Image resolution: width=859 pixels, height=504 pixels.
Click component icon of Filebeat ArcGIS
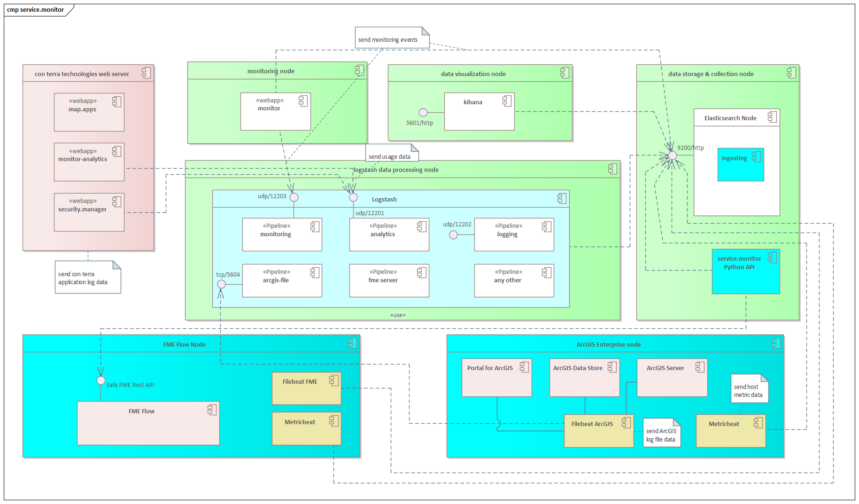[x=626, y=422]
